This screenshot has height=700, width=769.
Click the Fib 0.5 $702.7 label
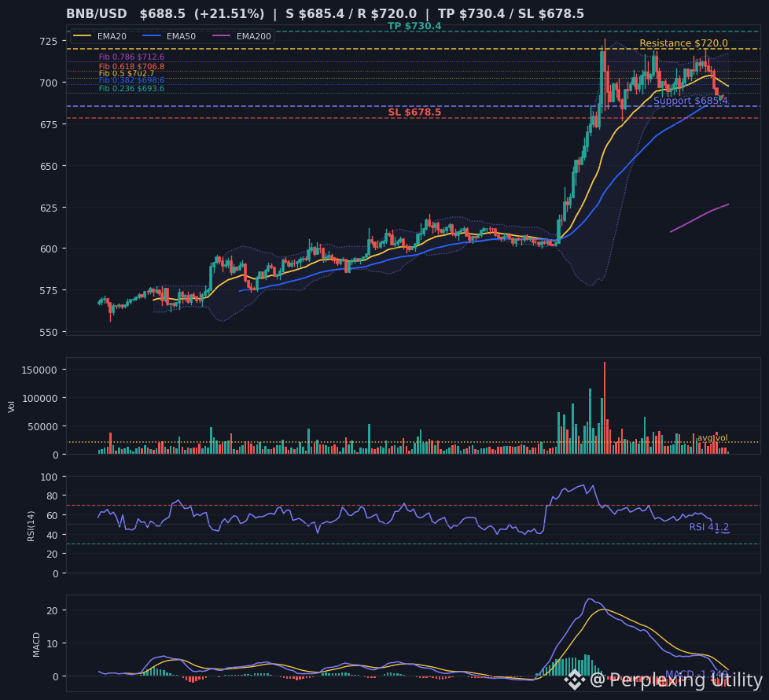coord(127,74)
